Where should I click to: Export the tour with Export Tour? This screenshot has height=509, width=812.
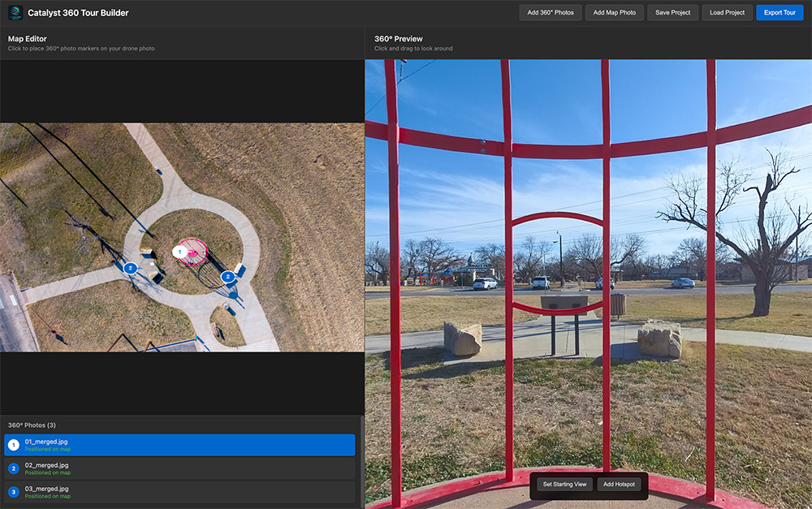point(780,13)
